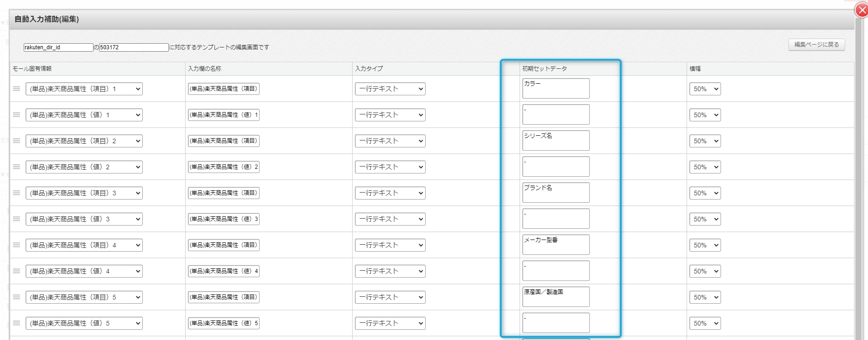The image size is (868, 340).
Task: Click the 503172 text field
Action: tap(134, 47)
